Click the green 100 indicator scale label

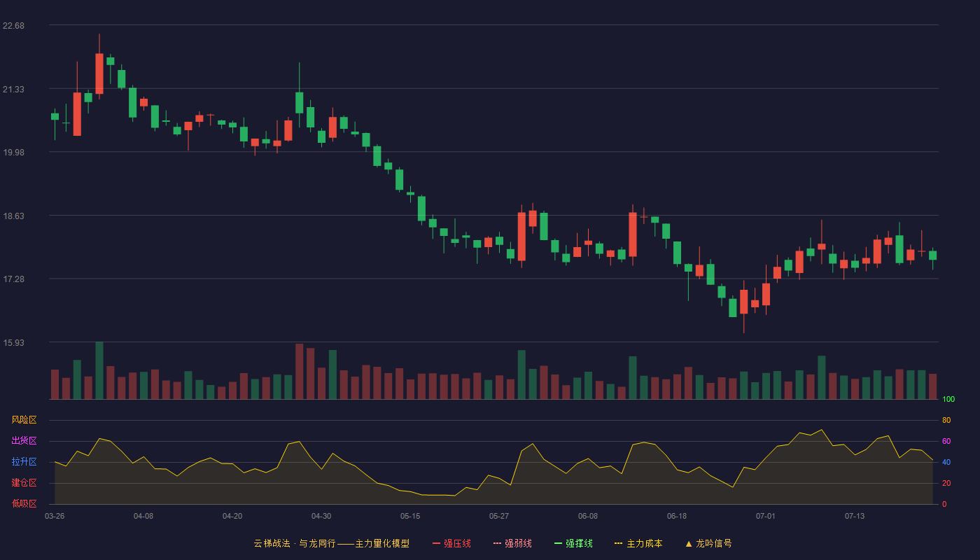point(948,400)
